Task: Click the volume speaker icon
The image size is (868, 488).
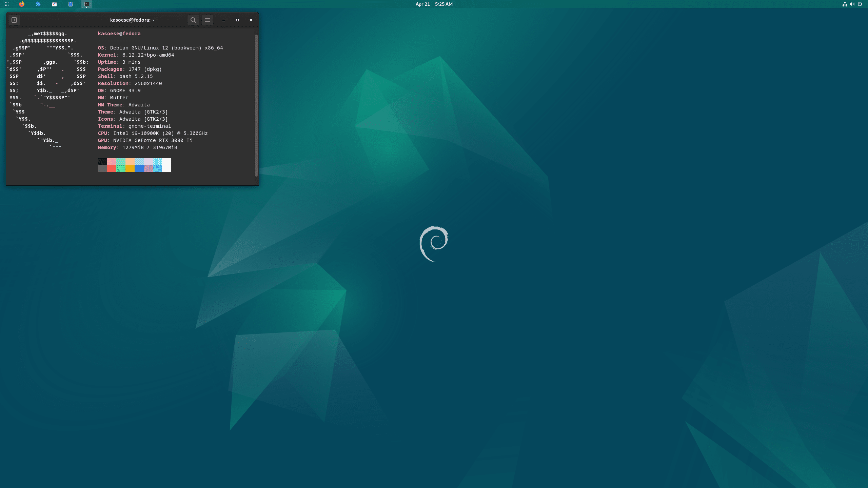Action: tap(852, 4)
